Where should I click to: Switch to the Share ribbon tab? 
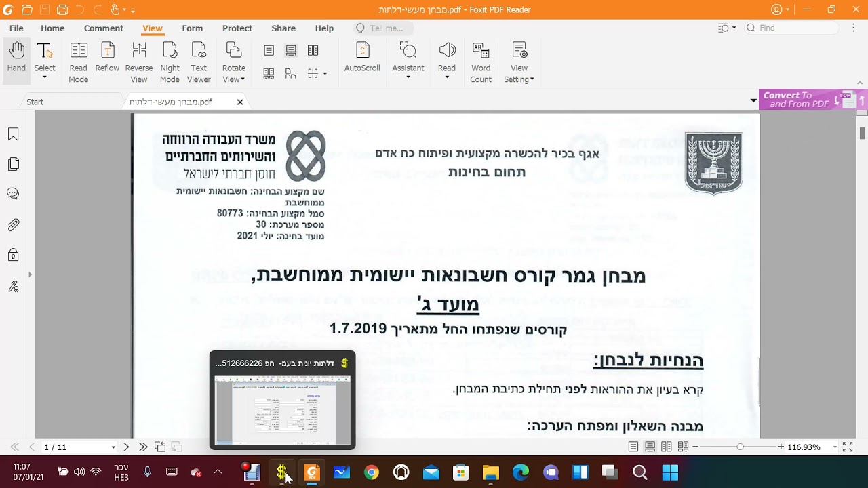coord(283,28)
